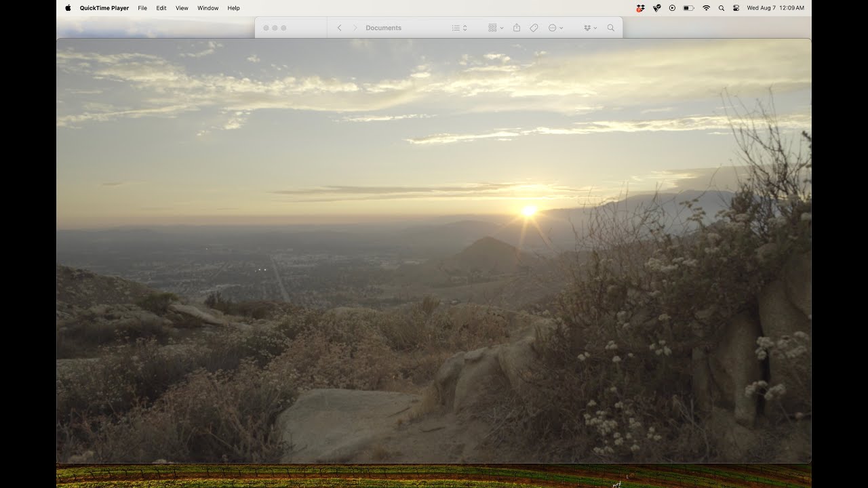
Task: Open the View menu
Action: [182, 8]
